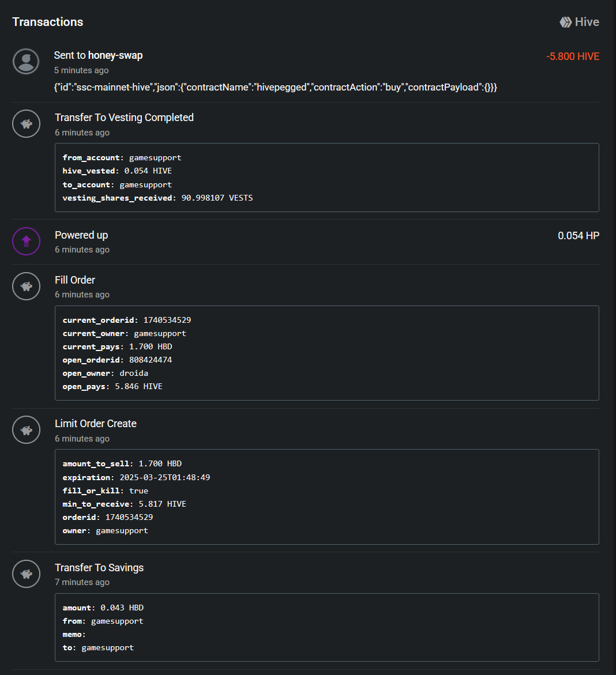Click the Transfer To Savings title

coord(99,568)
